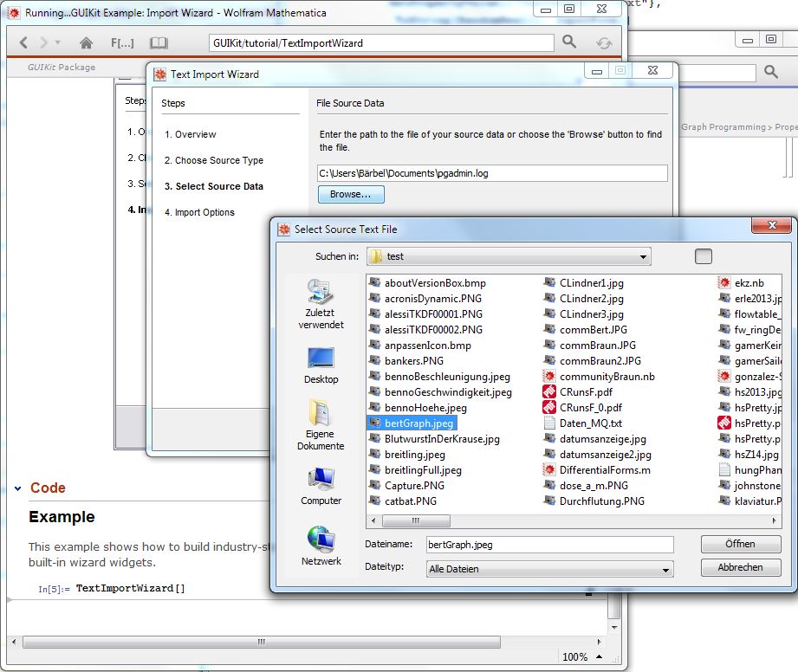Viewport: 798px width, 672px height.
Task: Click wizard step 4. Import Options
Action: coord(199,212)
